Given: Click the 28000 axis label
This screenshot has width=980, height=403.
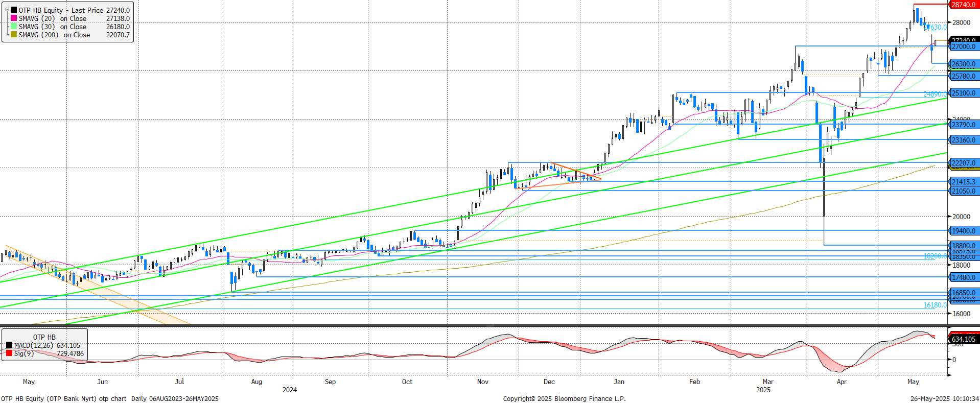Looking at the screenshot, I should 961,22.
